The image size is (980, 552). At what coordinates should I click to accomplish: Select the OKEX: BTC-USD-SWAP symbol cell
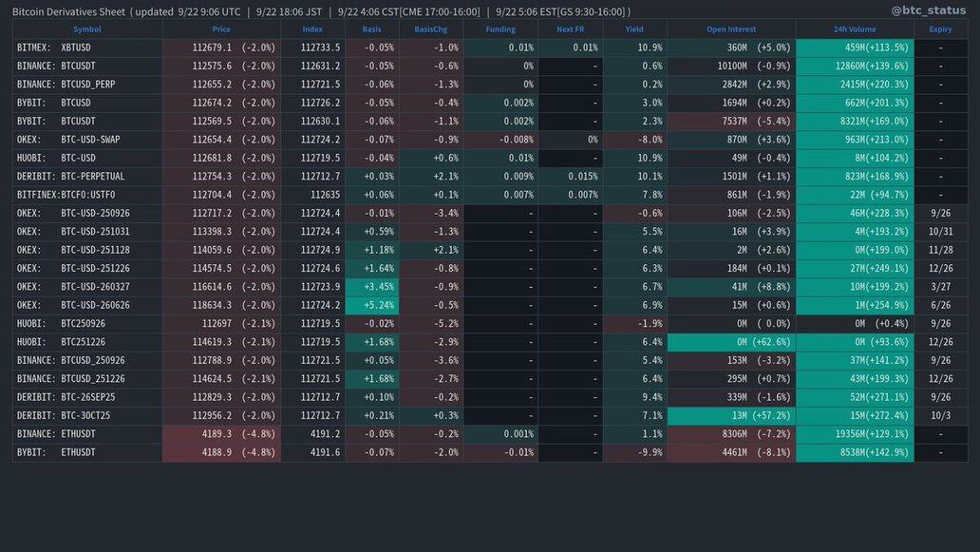point(87,140)
